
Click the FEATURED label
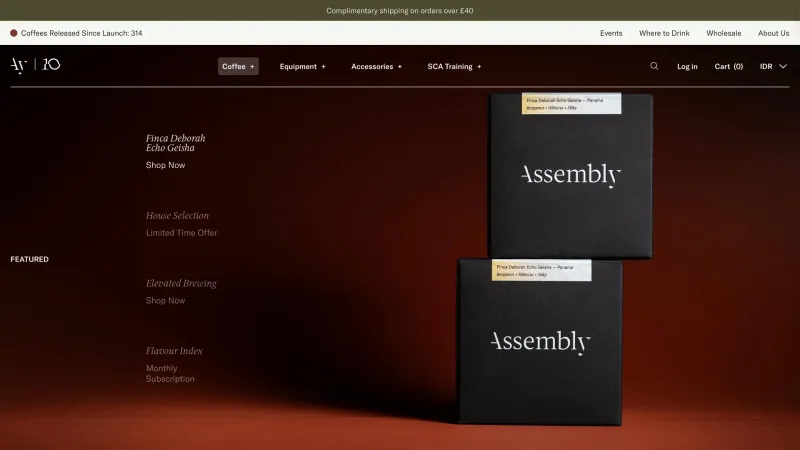tap(30, 259)
